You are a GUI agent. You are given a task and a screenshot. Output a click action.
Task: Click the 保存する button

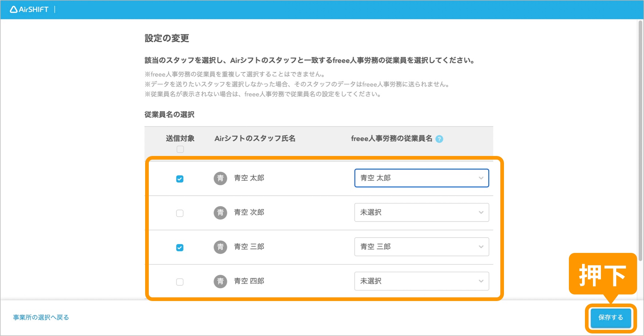pos(611,317)
